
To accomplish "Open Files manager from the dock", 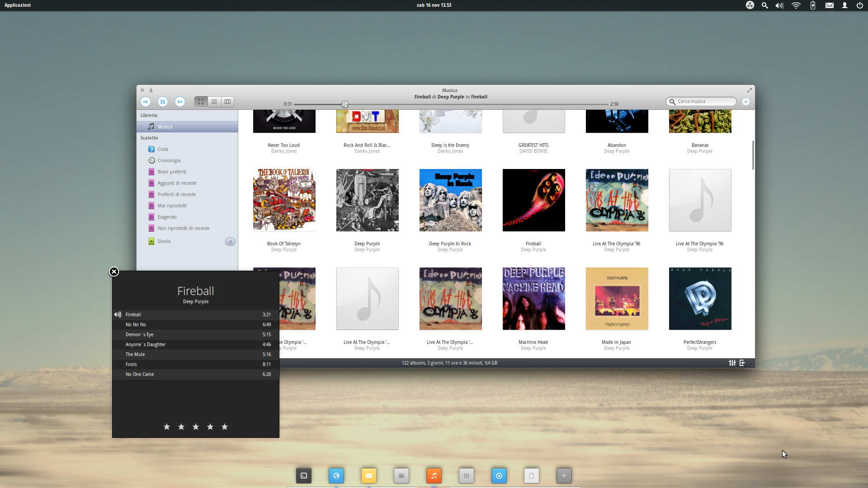I will point(401,475).
